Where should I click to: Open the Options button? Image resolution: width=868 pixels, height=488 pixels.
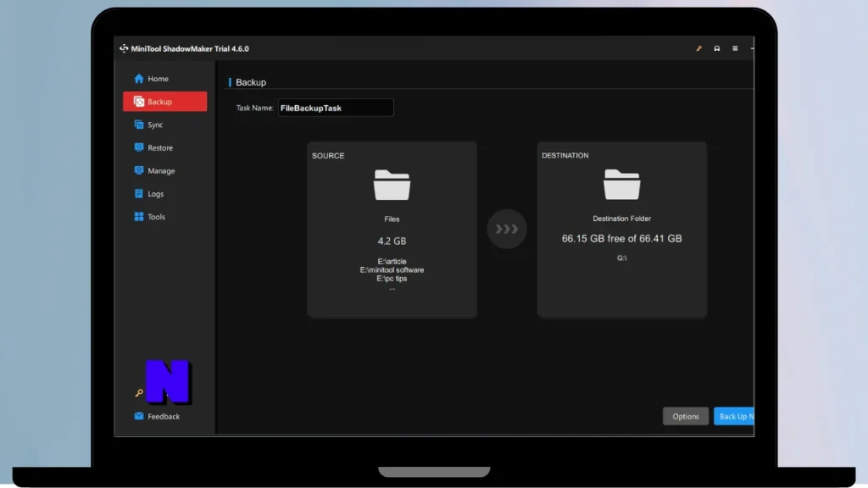685,417
